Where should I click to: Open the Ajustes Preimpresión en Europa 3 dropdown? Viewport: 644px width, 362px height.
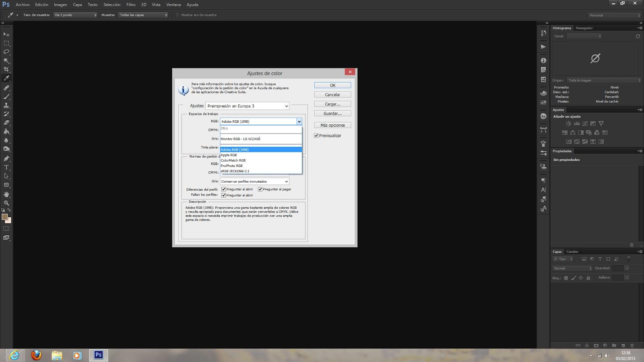(247, 106)
